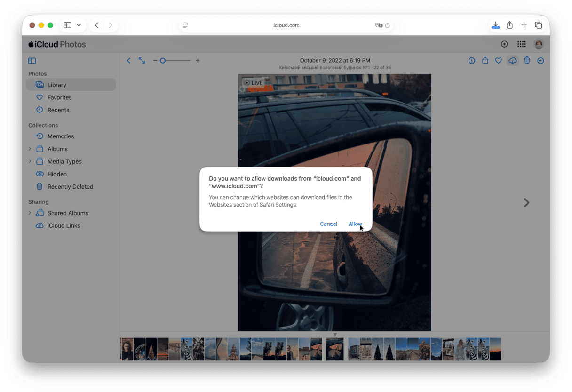Click the zoom slider handle

[163, 61]
